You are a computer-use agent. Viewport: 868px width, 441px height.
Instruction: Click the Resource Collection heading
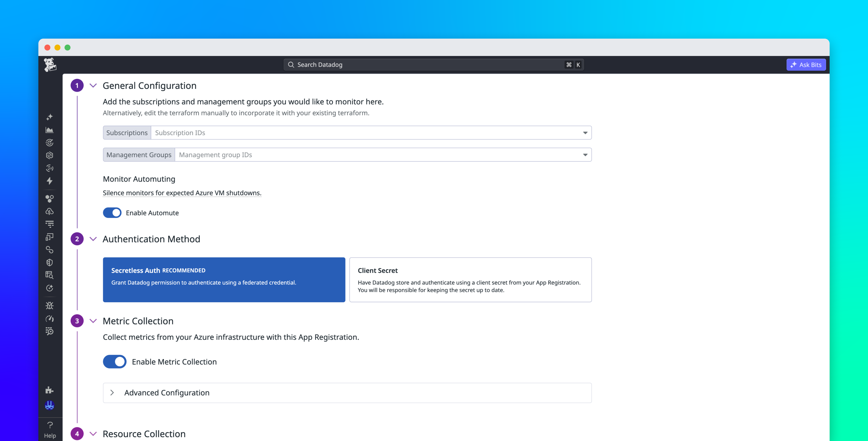[144, 434]
